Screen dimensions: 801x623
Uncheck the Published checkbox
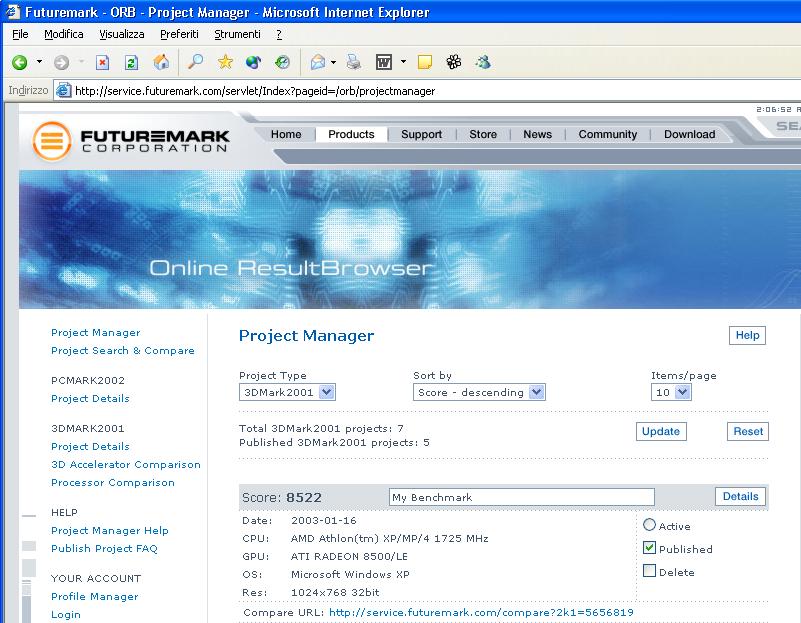649,548
